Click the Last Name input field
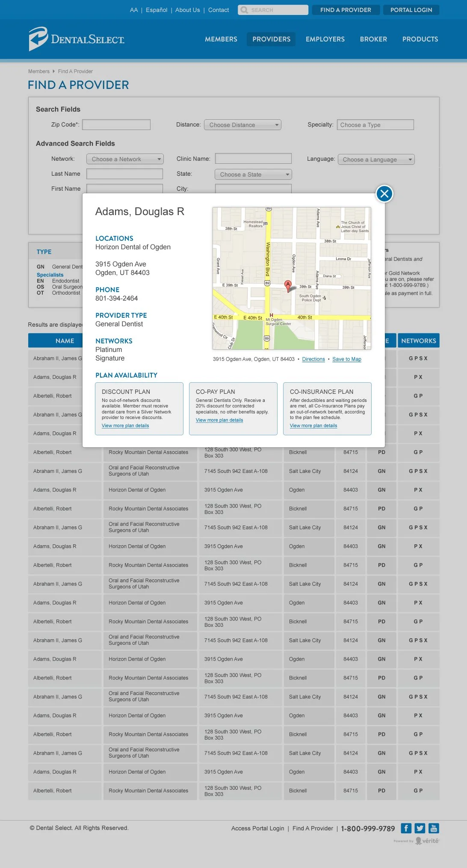This screenshot has height=868, width=467. pos(124,174)
